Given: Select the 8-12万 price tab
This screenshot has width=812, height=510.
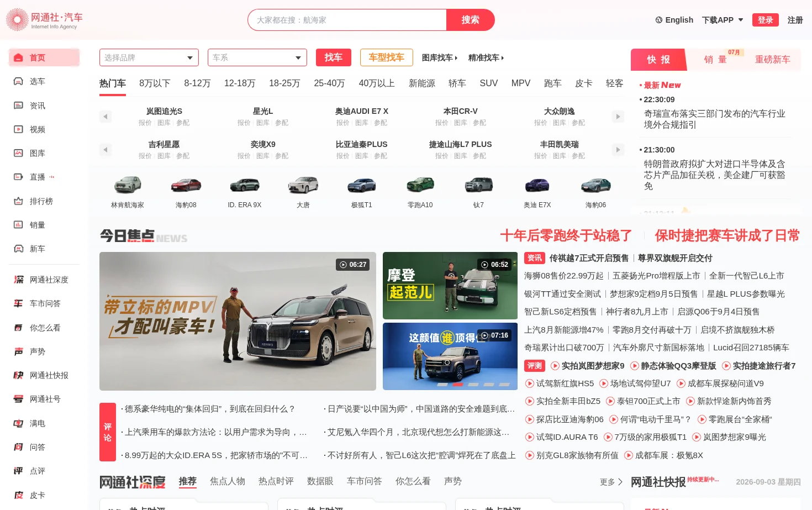Looking at the screenshot, I should coord(197,83).
